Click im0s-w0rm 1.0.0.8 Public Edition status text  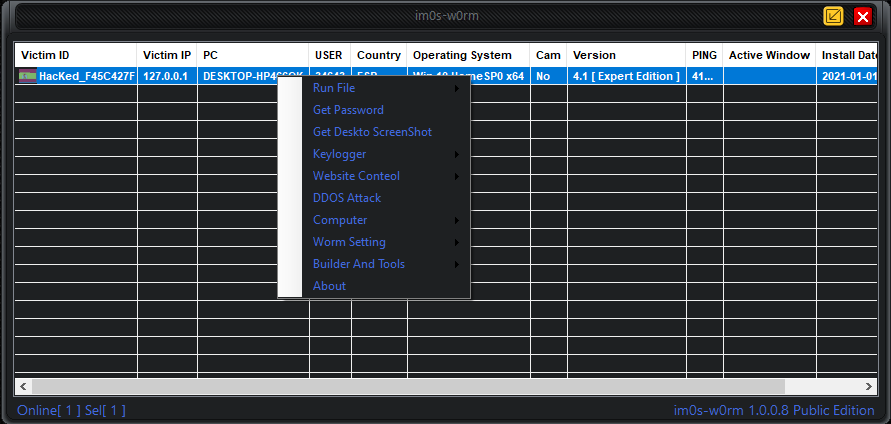click(x=774, y=410)
